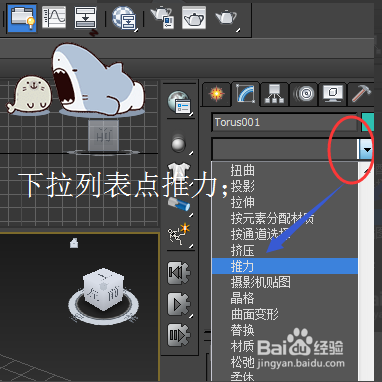Switch to the Modify panel tab
This screenshot has width=382, height=382.
click(246, 94)
